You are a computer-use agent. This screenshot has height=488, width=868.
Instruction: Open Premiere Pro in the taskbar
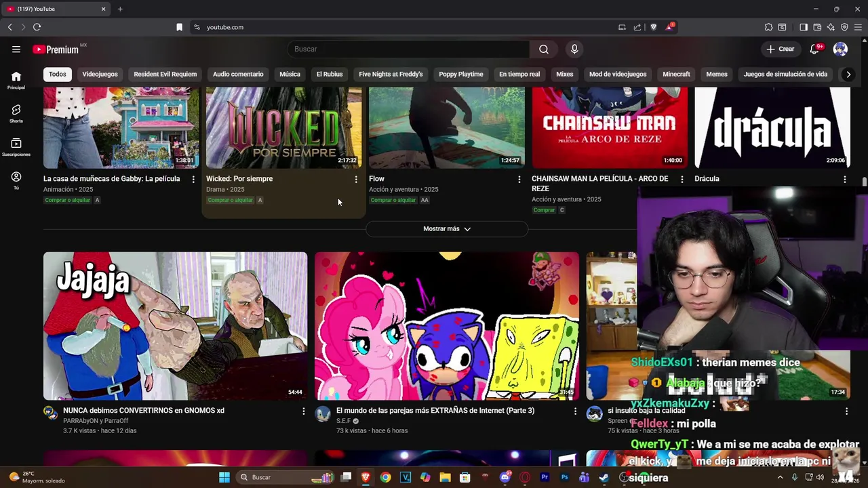coord(544,477)
